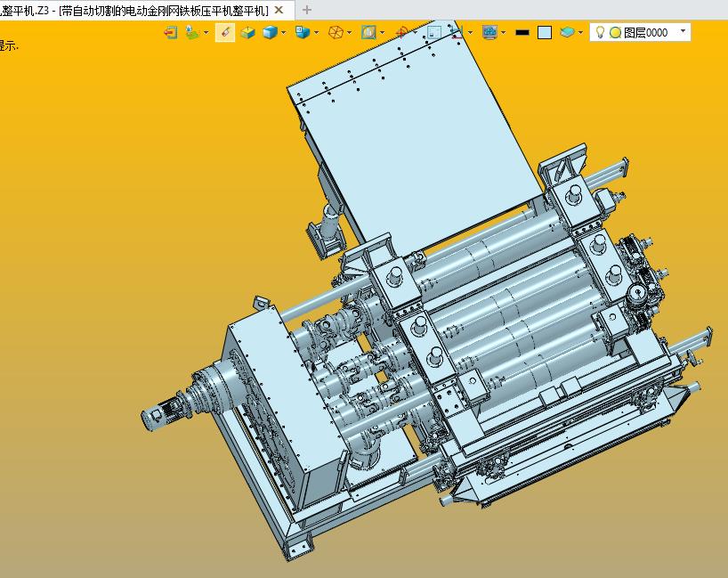Click the framed zoom-extents icon
The height and width of the screenshot is (578, 728).
[x=368, y=33]
